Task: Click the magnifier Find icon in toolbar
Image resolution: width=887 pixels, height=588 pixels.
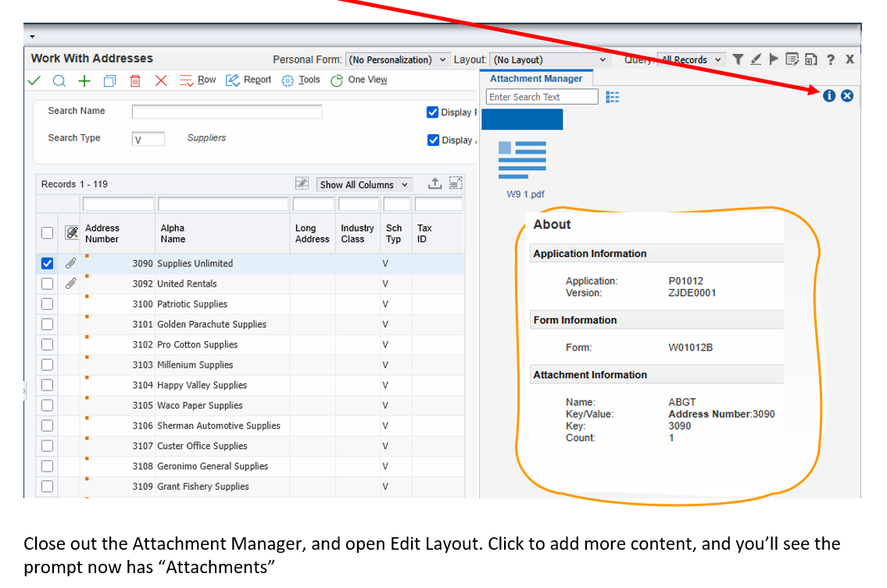Action: coord(59,80)
